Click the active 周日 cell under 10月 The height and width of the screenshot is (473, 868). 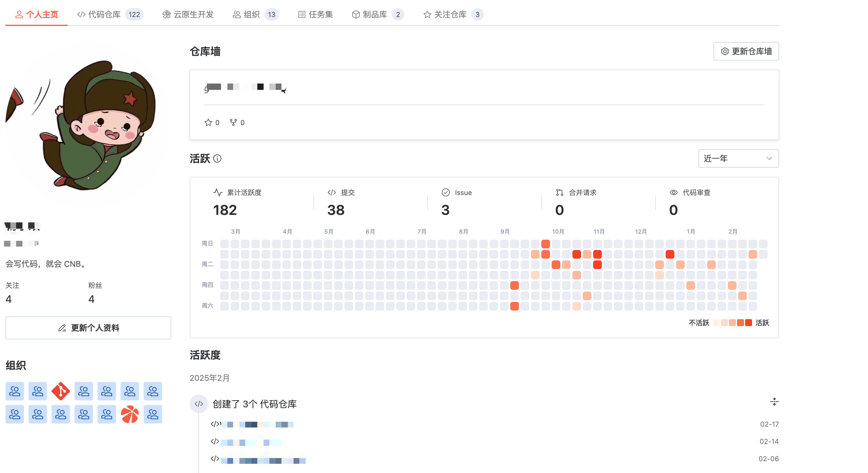click(x=546, y=244)
